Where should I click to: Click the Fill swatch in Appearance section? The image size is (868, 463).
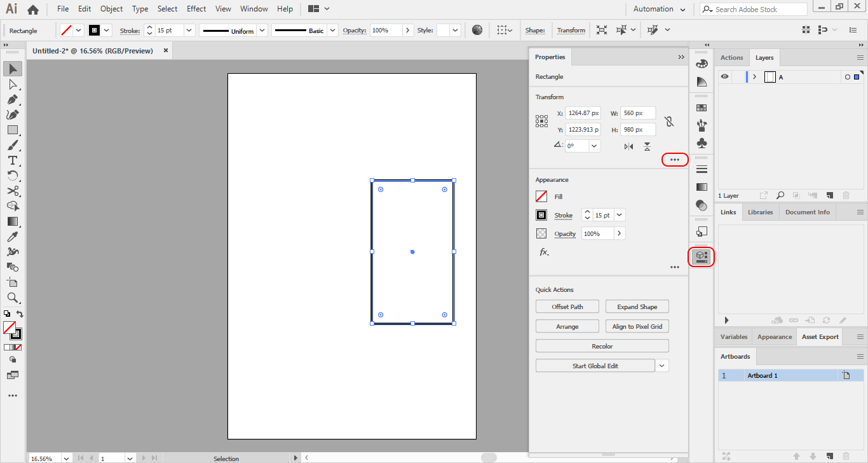(x=541, y=197)
